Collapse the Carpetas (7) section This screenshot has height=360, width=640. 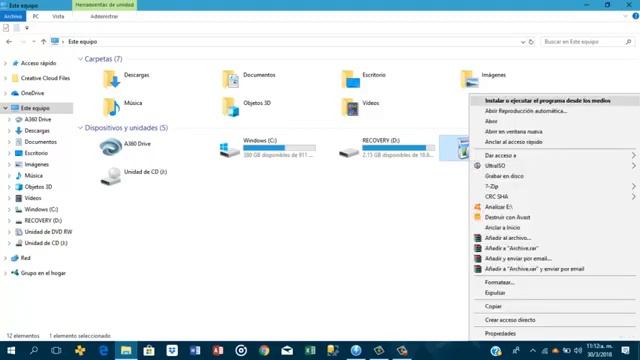coord(80,59)
